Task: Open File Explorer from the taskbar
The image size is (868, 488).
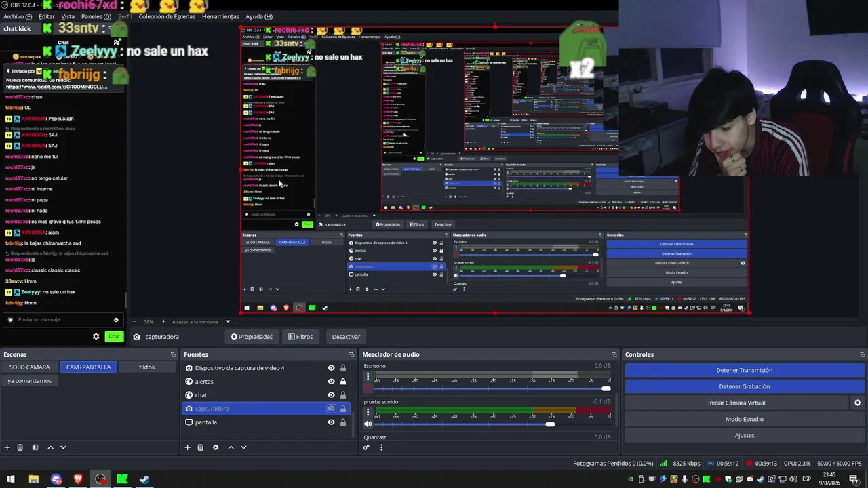Action: pos(33,479)
